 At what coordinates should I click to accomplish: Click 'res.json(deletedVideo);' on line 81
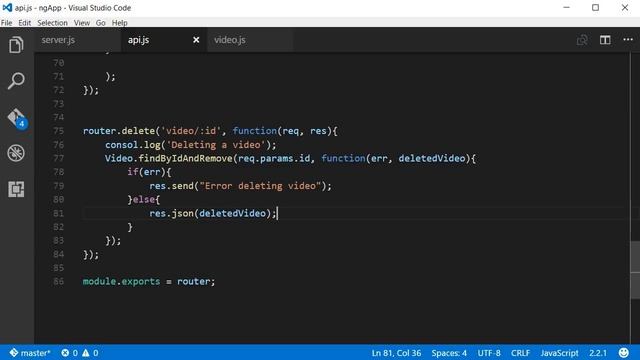[213, 213]
